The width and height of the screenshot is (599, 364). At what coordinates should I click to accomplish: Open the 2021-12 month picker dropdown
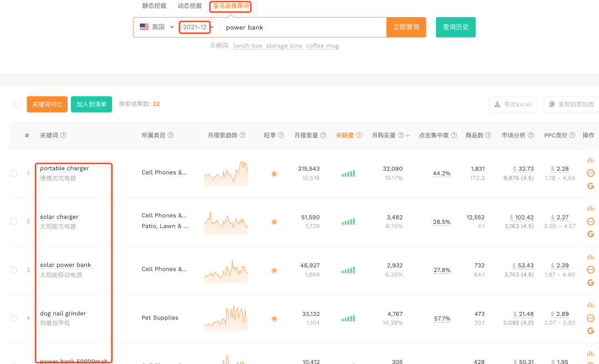(195, 27)
